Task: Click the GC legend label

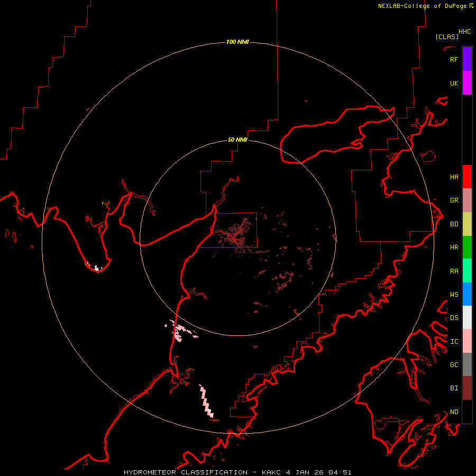Action: 454,364
